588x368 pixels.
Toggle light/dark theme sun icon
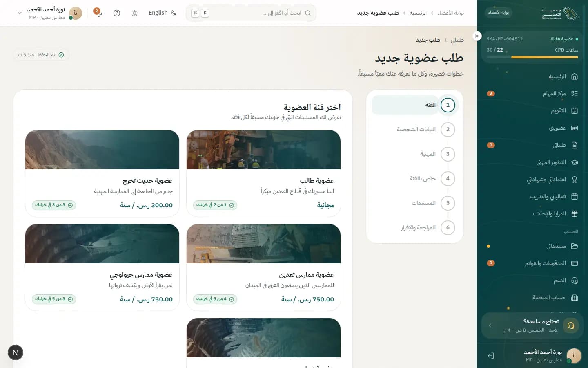(x=135, y=13)
